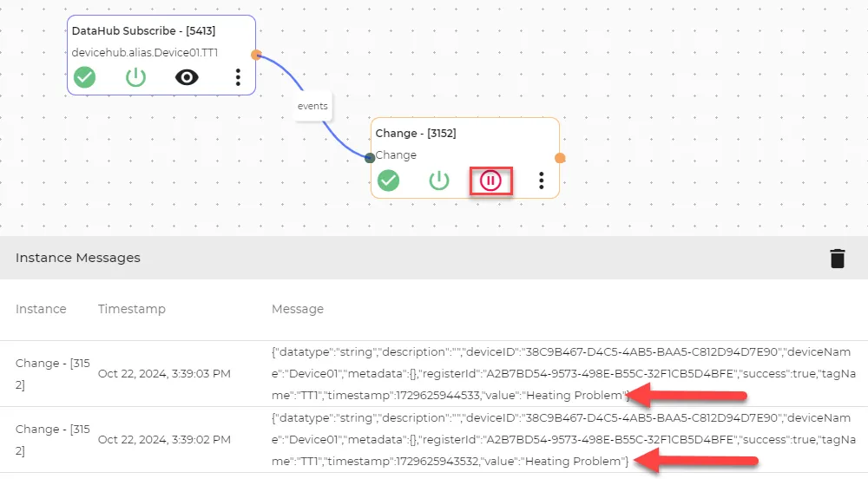
Task: Click Instance Messages panel heading
Action: pyautogui.click(x=78, y=258)
